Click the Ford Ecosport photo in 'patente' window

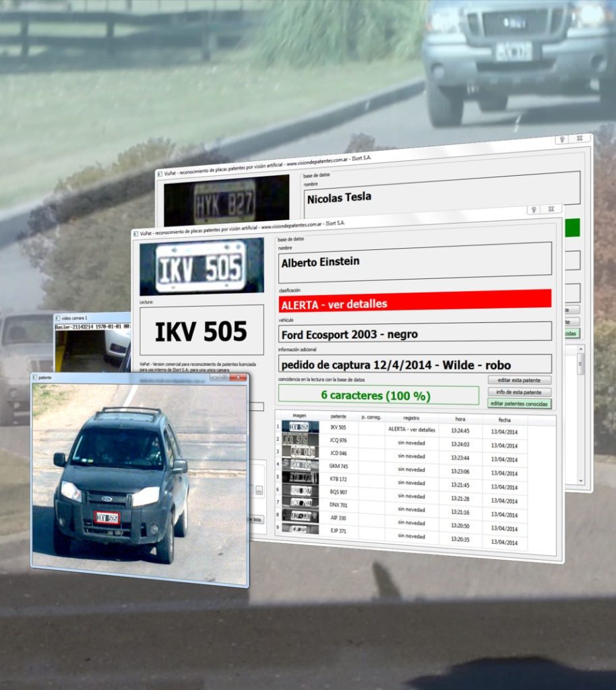pos(140,484)
